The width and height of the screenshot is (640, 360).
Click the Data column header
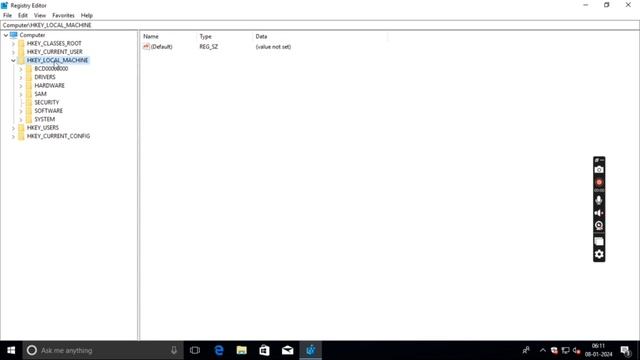[320, 36]
